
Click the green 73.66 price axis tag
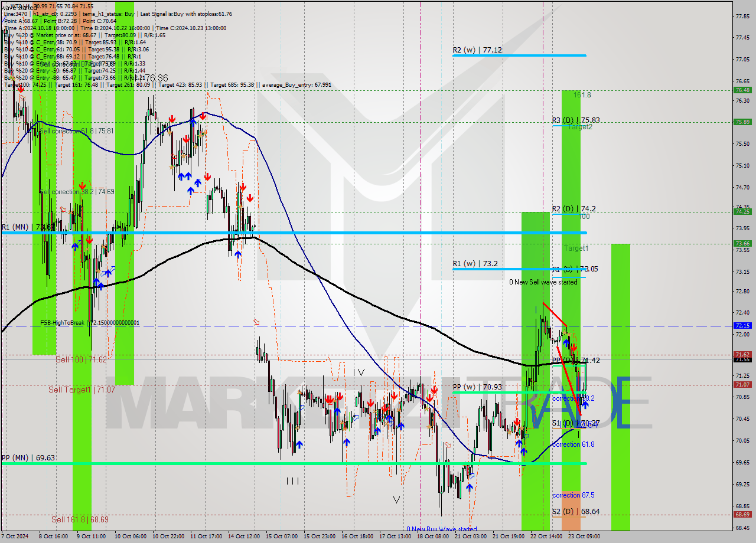[x=742, y=243]
